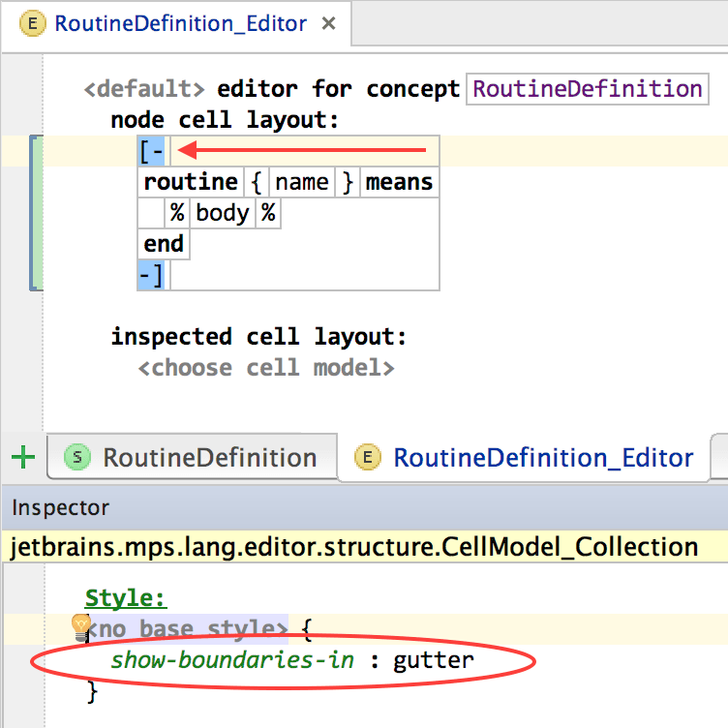This screenshot has width=728, height=728.
Task: Click the choose cell model placeholder
Action: tap(265, 368)
